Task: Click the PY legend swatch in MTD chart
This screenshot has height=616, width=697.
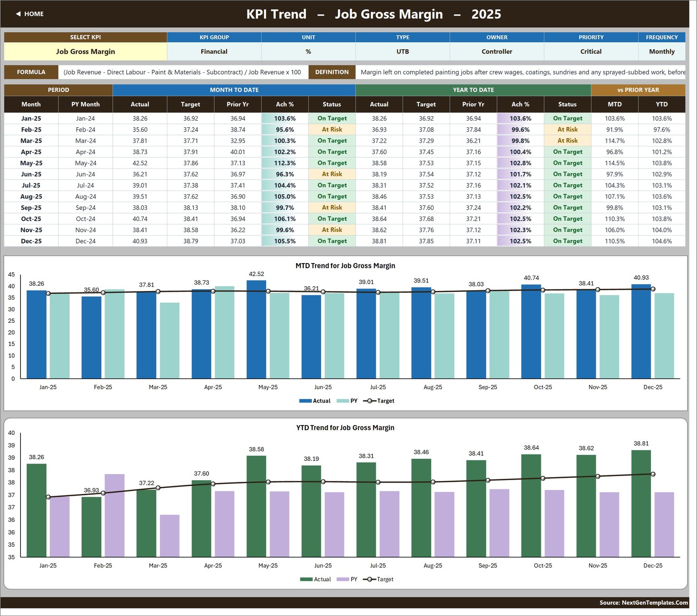Action: click(x=343, y=401)
